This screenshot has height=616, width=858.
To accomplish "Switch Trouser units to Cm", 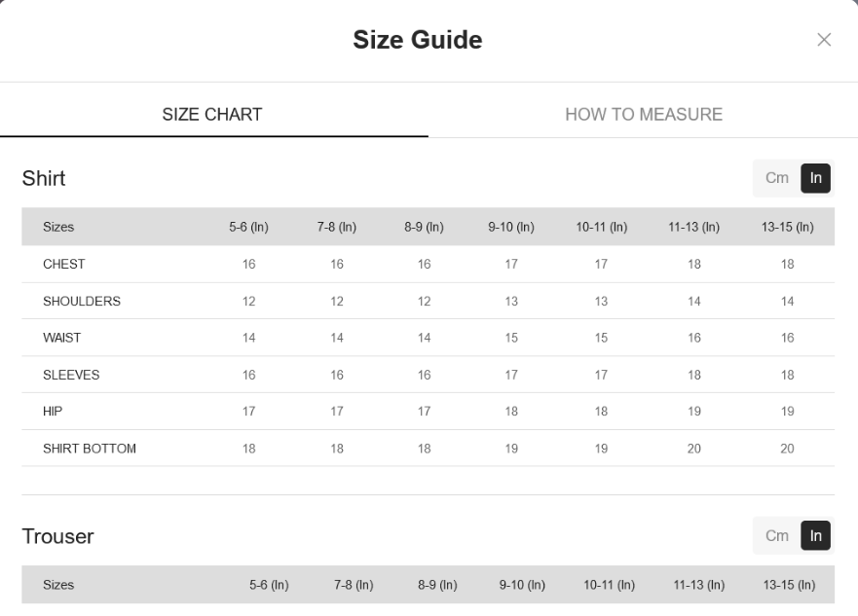I will (776, 535).
